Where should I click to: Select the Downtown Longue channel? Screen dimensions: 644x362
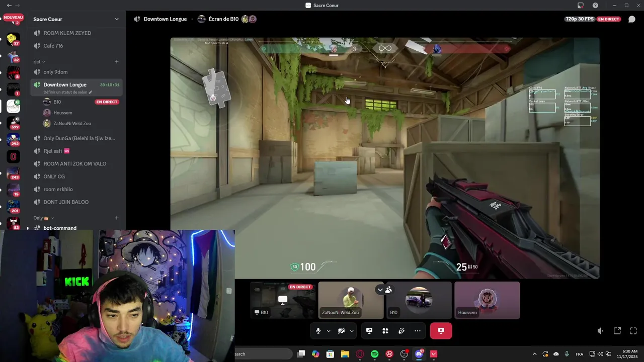point(75,85)
